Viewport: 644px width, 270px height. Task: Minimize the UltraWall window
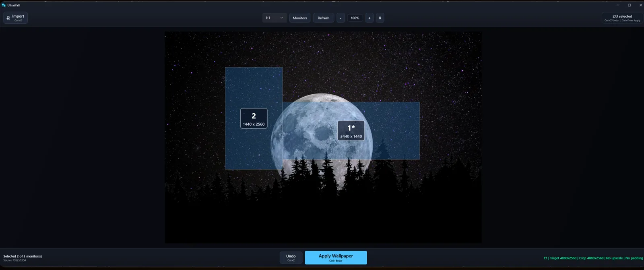617,5
